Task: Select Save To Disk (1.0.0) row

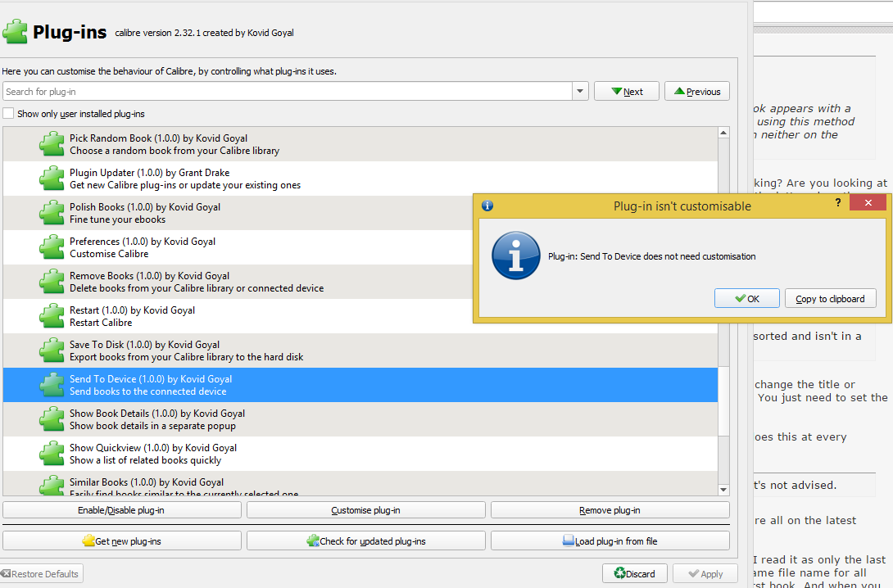Action: click(360, 351)
